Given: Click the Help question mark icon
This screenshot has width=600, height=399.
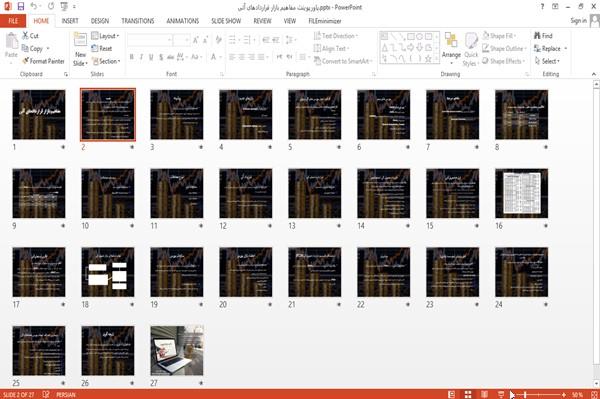Looking at the screenshot, I should [x=542, y=7].
